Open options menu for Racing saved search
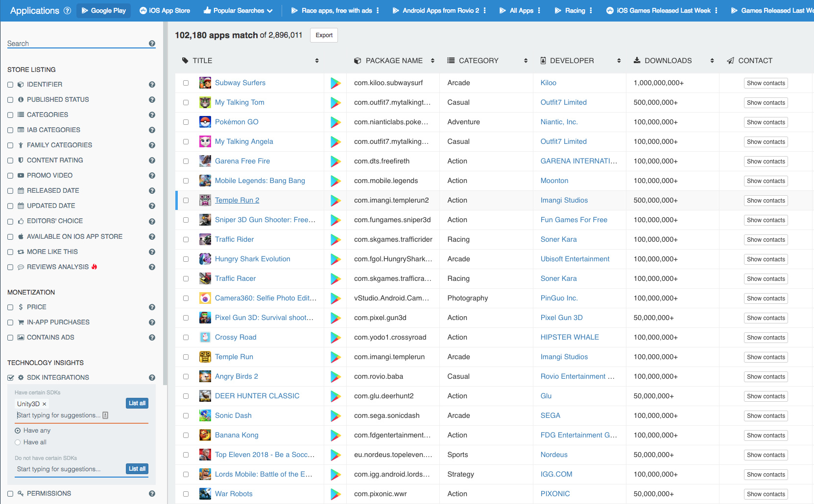814x504 pixels. [591, 10]
